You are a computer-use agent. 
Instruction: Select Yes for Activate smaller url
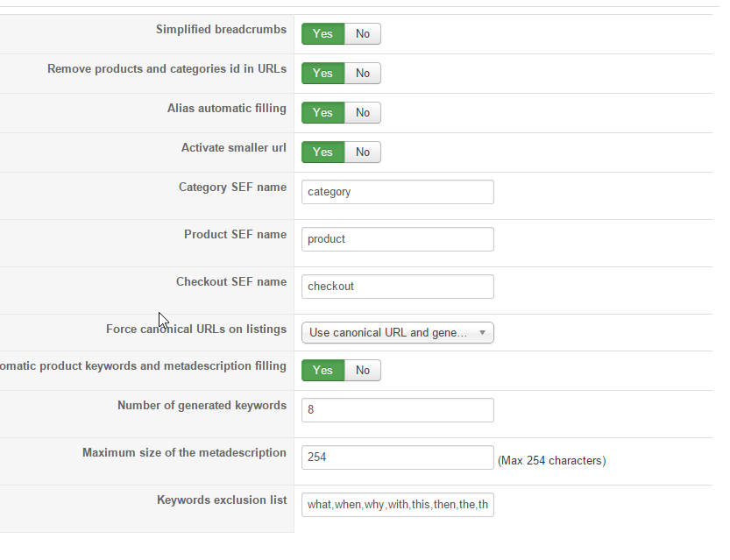point(322,152)
